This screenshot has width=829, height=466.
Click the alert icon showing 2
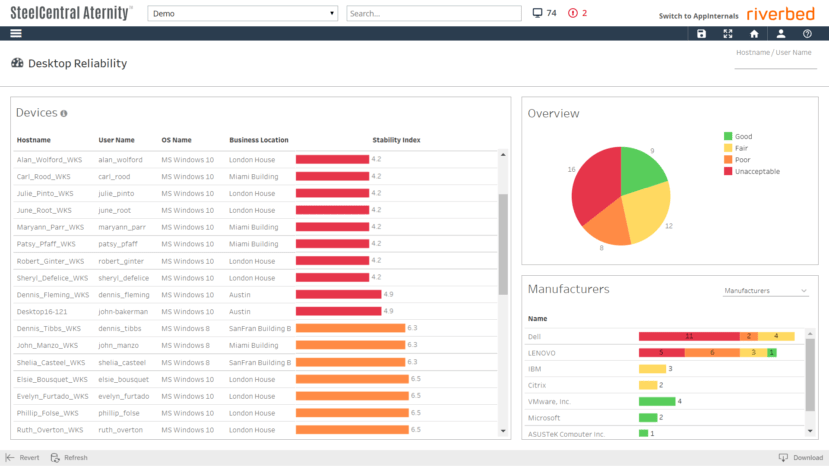click(x=573, y=13)
